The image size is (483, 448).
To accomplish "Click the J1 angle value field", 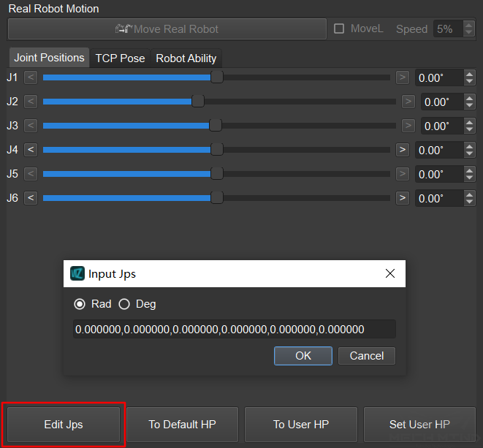I will [x=439, y=77].
